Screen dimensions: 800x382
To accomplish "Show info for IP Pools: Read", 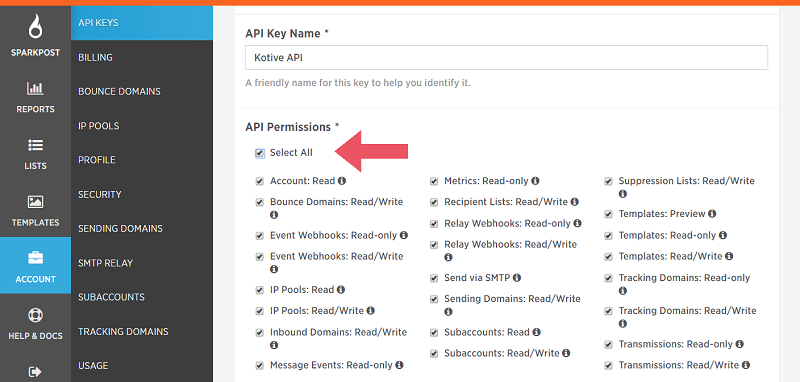I will point(341,289).
